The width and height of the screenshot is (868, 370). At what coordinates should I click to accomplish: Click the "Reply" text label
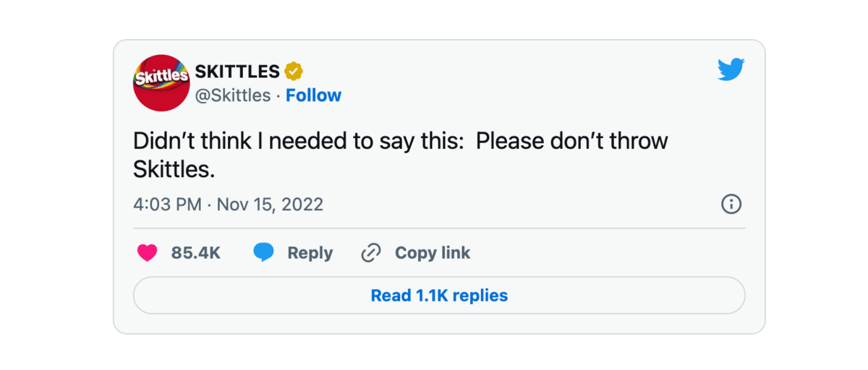pyautogui.click(x=310, y=253)
